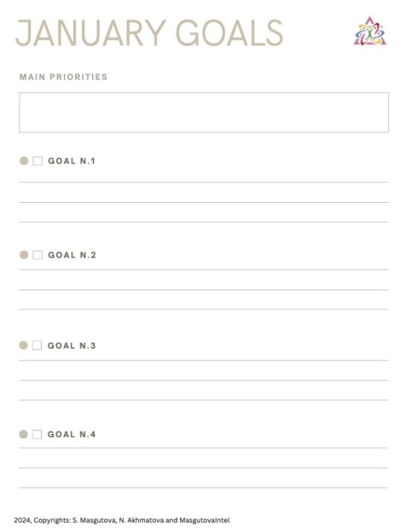Click the 2024 copyrights footer text

(122, 520)
